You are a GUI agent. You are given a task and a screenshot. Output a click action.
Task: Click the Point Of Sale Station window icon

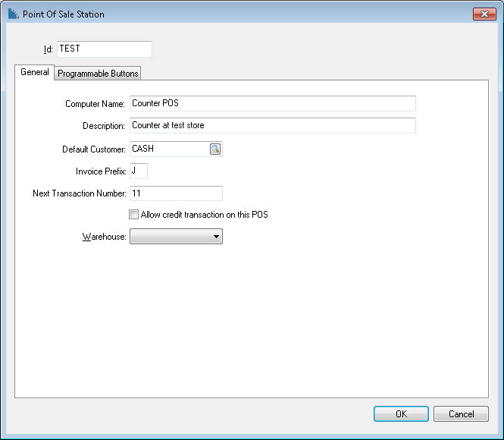click(x=13, y=14)
